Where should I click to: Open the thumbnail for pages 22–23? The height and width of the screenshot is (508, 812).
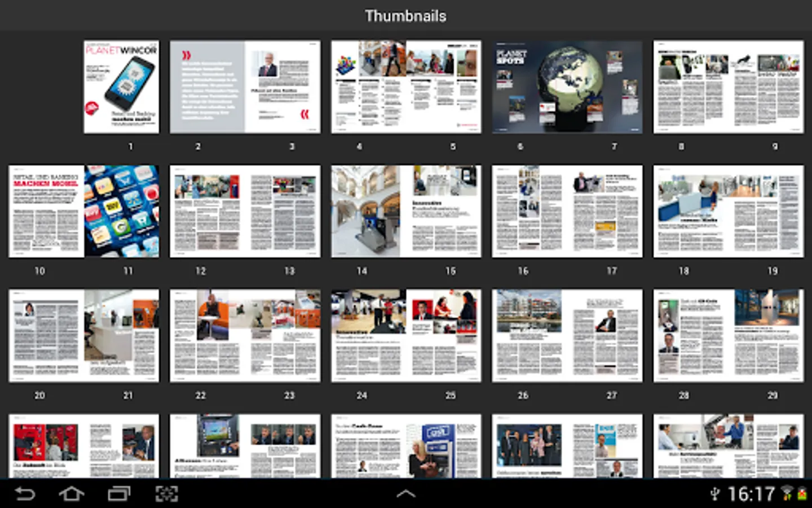point(245,336)
